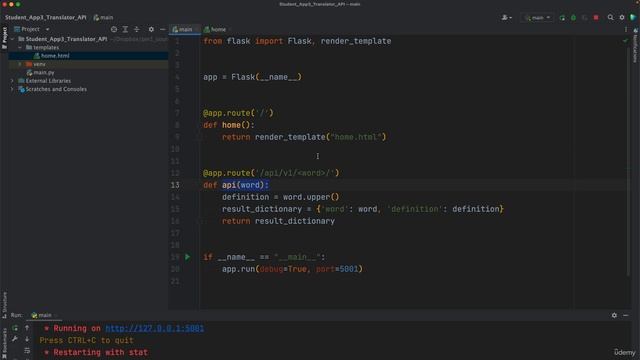Expand Scratches and Consoles node
Image resolution: width=640 pixels, height=360 pixels.
[x=13, y=89]
